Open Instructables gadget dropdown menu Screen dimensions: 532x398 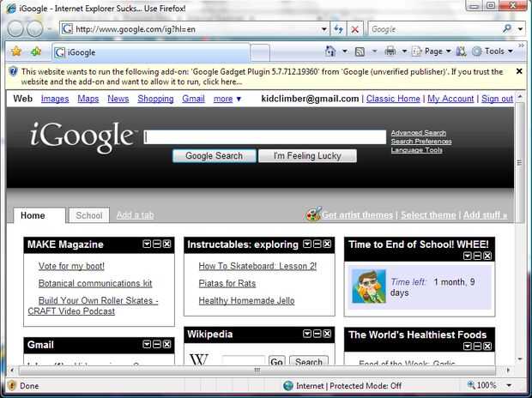coord(307,244)
